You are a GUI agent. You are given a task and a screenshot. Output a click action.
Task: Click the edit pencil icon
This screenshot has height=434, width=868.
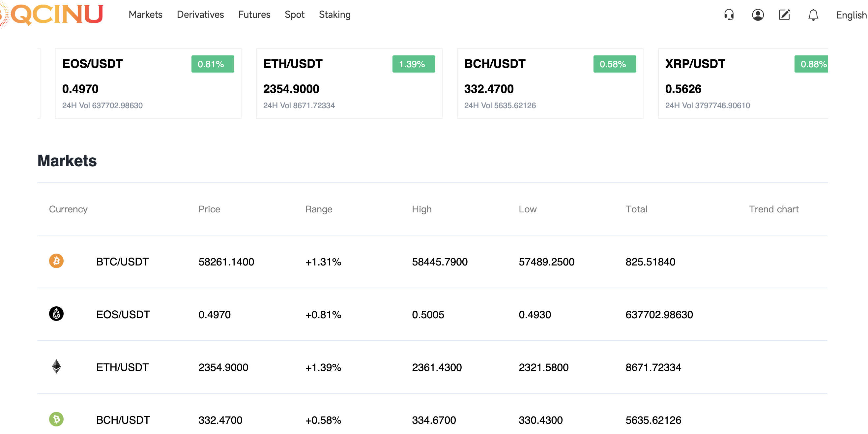784,15
